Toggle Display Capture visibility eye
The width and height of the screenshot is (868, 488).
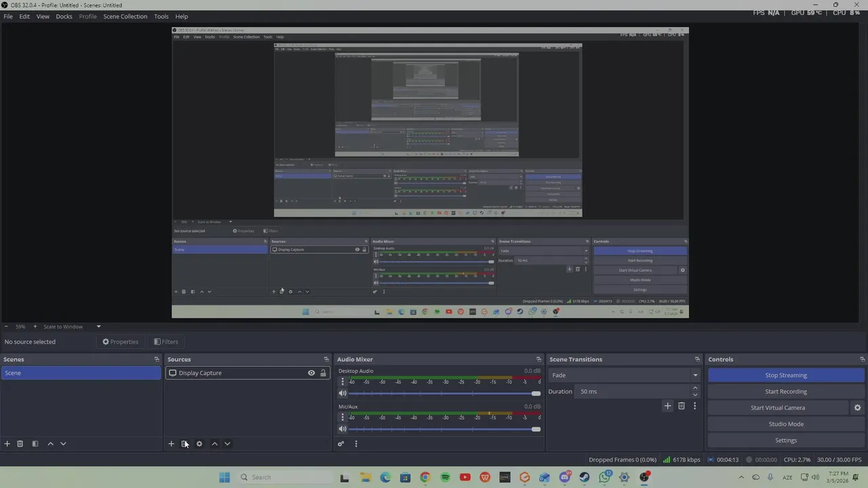point(311,373)
